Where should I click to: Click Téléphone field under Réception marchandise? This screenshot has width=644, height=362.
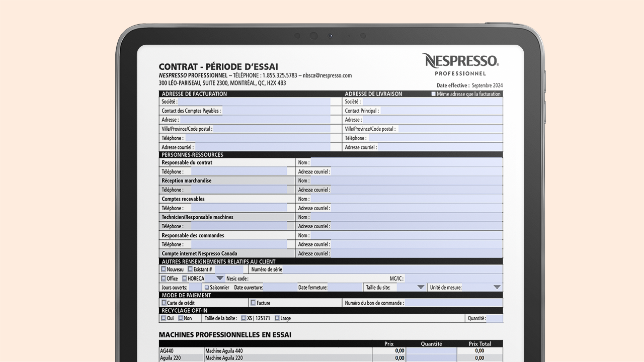coord(238,190)
